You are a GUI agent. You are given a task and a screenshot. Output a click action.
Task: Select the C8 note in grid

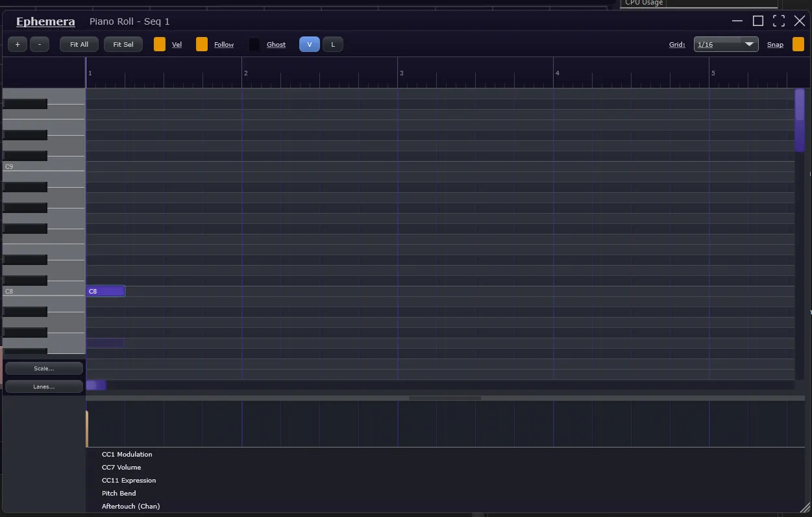105,291
